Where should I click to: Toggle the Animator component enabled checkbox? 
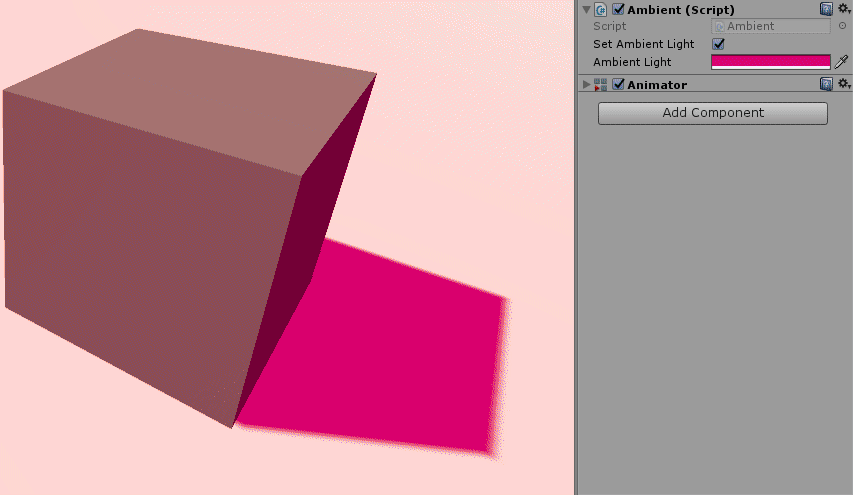click(x=618, y=85)
